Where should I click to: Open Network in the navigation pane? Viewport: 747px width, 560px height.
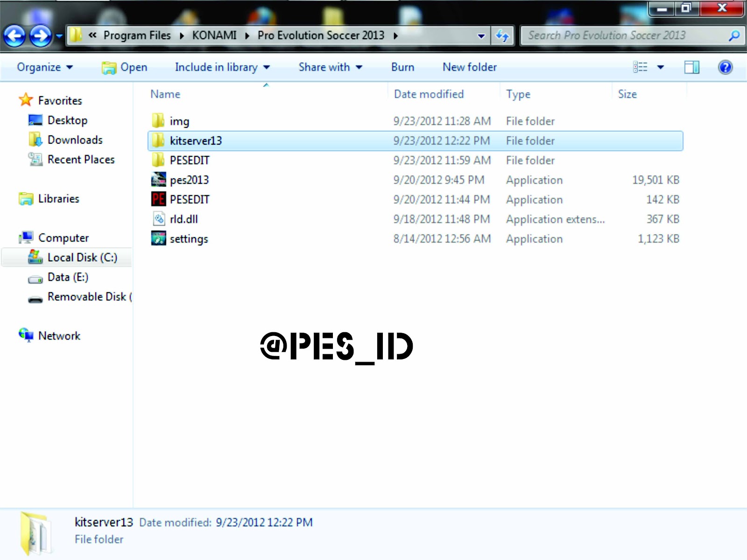(x=59, y=336)
